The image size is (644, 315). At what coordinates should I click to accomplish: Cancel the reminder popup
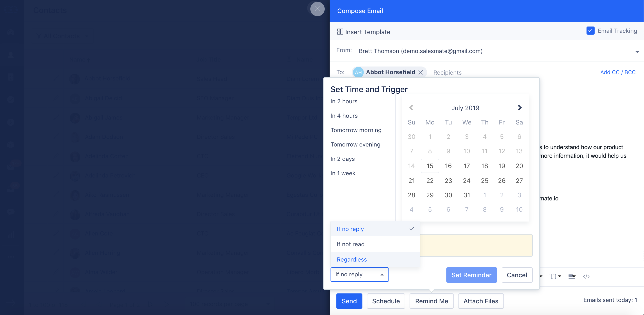pos(517,275)
